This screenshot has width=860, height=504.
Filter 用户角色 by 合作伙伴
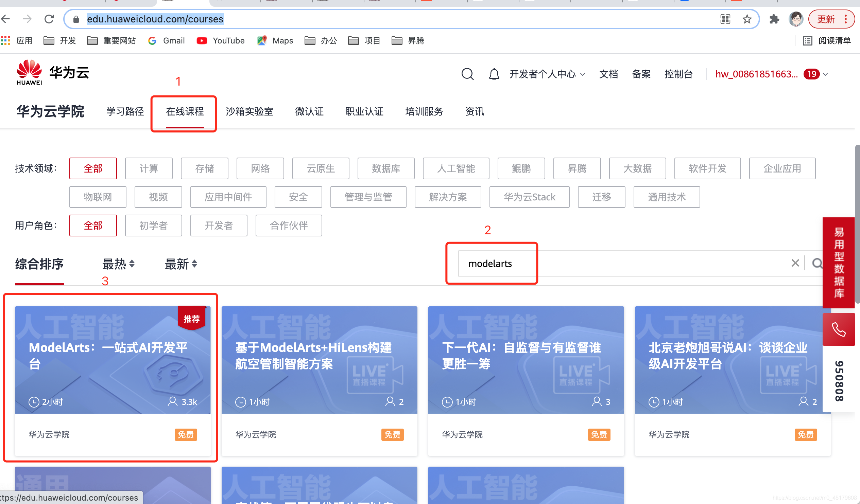pos(289,226)
